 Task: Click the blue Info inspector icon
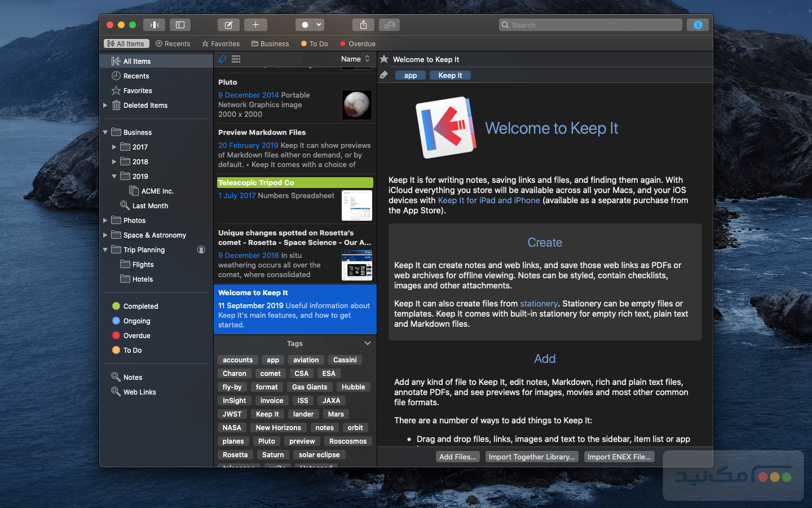point(698,25)
